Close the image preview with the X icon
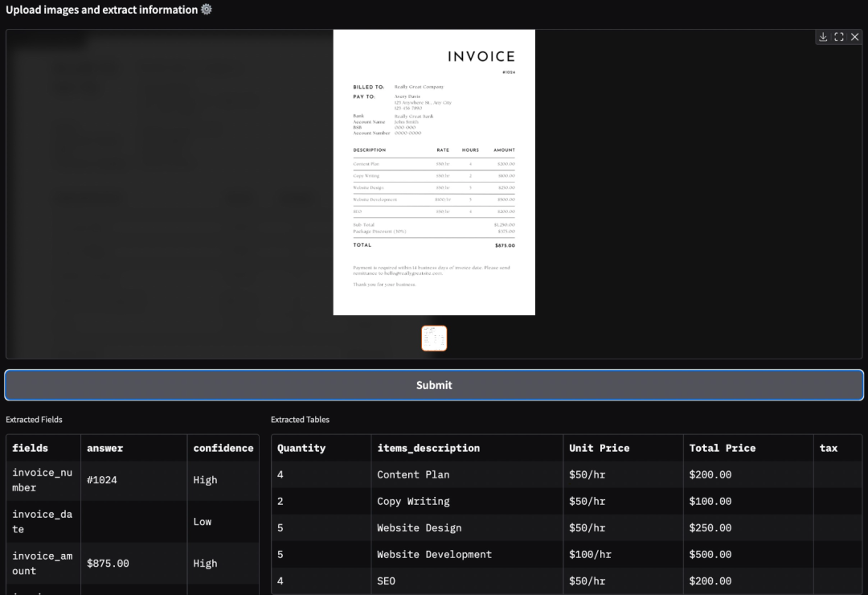This screenshot has height=595, width=868. (x=855, y=37)
